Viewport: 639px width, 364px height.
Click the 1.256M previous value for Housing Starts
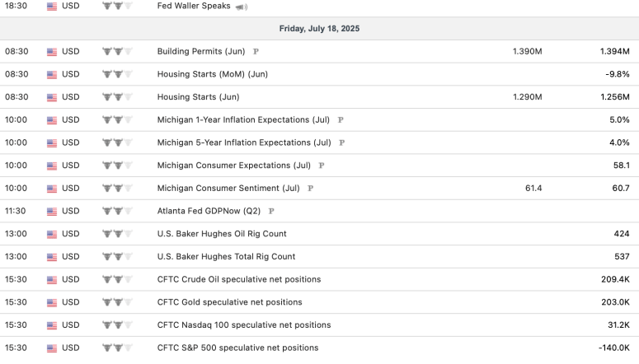pos(614,97)
